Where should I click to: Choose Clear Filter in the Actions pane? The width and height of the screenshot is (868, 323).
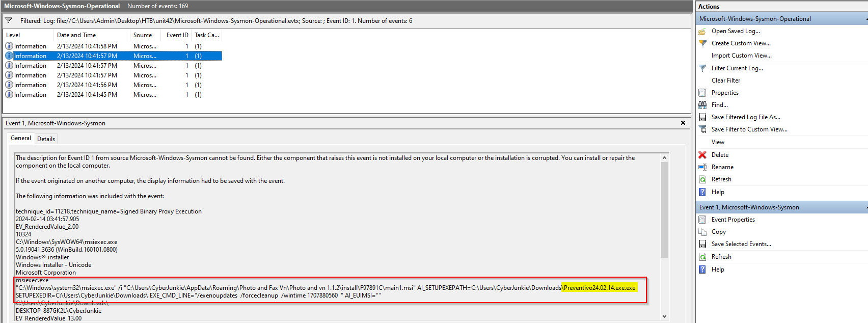(725, 80)
